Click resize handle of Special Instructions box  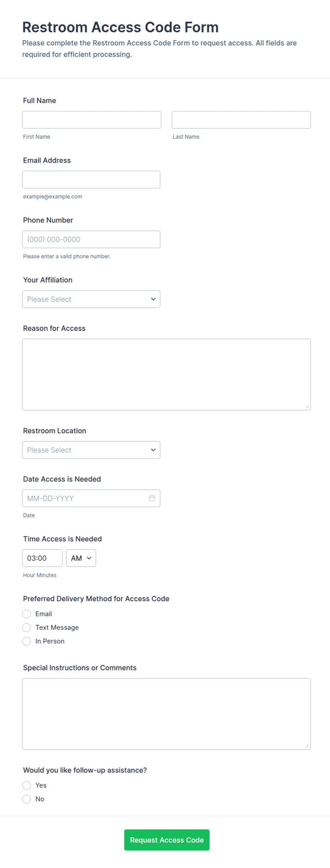tap(307, 746)
